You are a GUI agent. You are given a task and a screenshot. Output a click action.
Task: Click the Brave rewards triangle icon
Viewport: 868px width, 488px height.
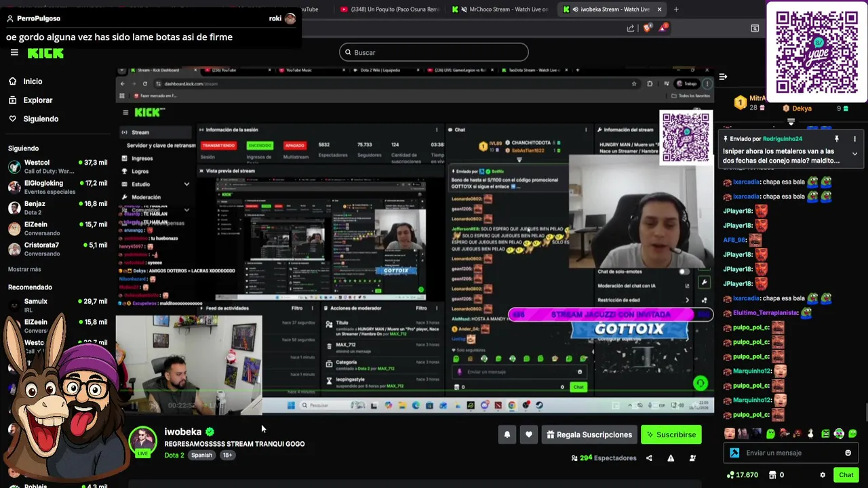[x=663, y=28]
